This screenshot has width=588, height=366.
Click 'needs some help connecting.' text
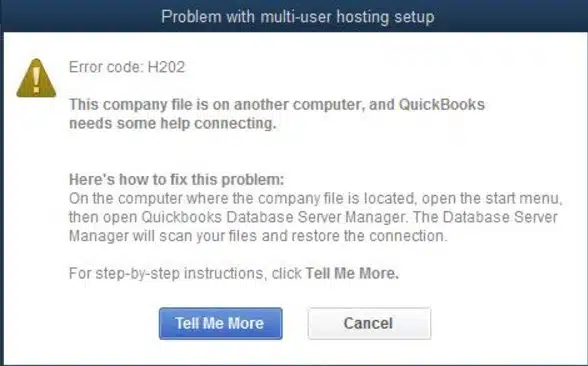click(172, 123)
